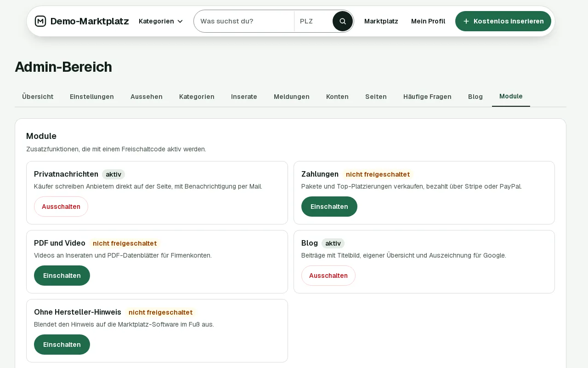
Task: Open the Übersicht tab
Action: 38,97
